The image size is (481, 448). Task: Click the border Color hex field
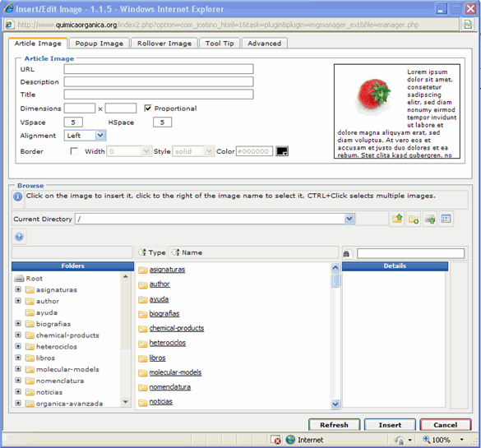click(254, 151)
